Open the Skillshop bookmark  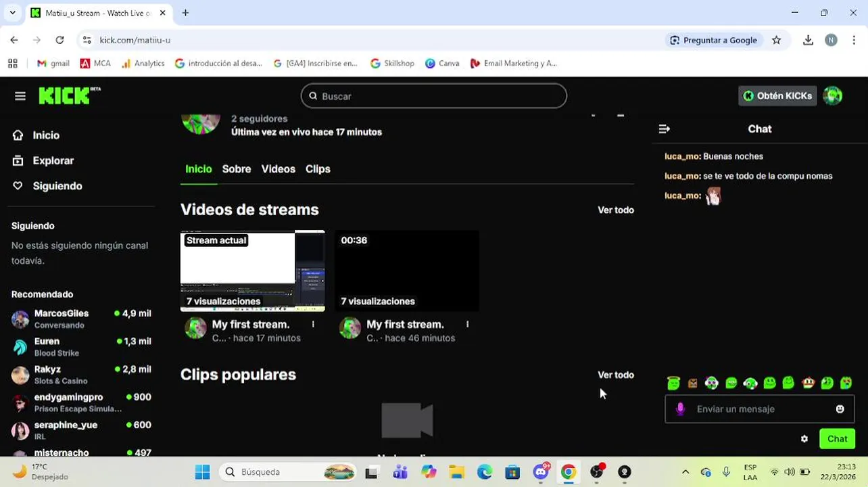(x=392, y=64)
